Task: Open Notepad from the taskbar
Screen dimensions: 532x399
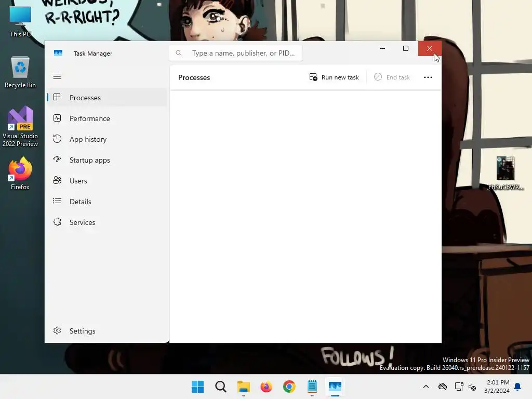Action: [x=312, y=387]
